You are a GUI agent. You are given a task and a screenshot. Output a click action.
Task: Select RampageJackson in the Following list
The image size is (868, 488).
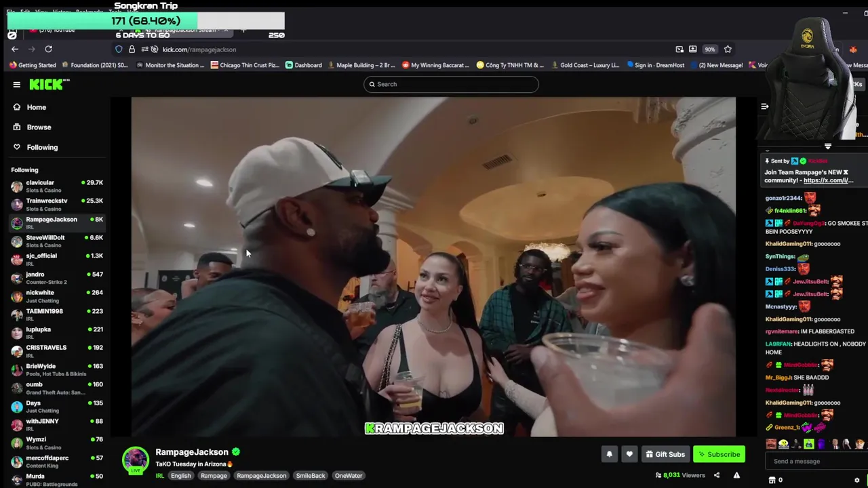coord(57,222)
